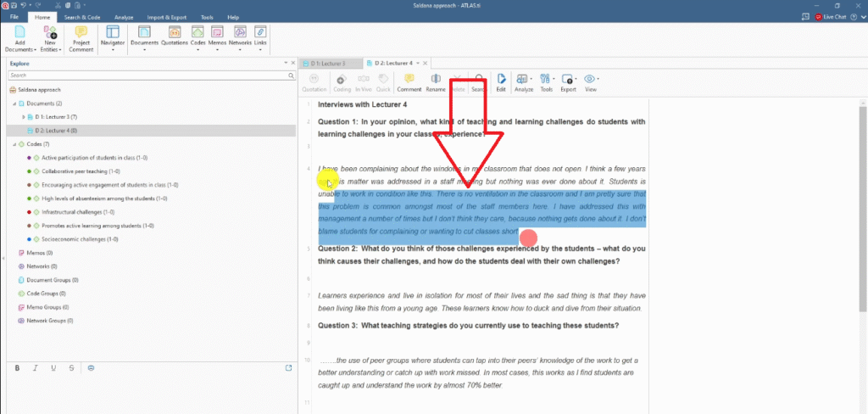
Task: Click the Rename icon in the document toolbar
Action: click(x=436, y=81)
